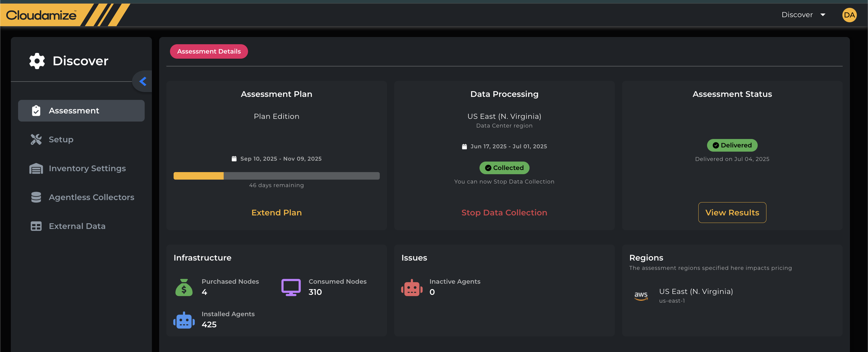Click the Inventory Settings warehouse icon

point(36,168)
